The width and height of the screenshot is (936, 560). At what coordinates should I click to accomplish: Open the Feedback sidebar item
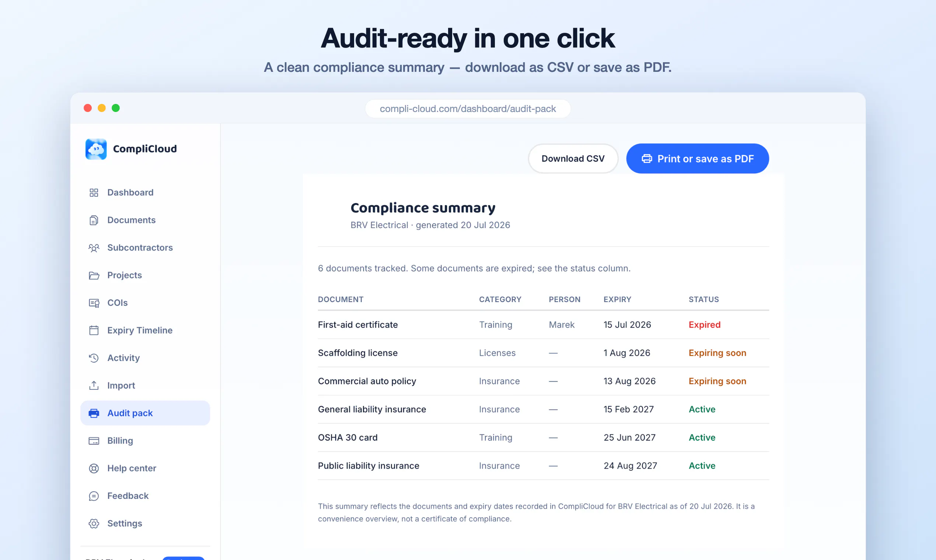(x=145, y=496)
